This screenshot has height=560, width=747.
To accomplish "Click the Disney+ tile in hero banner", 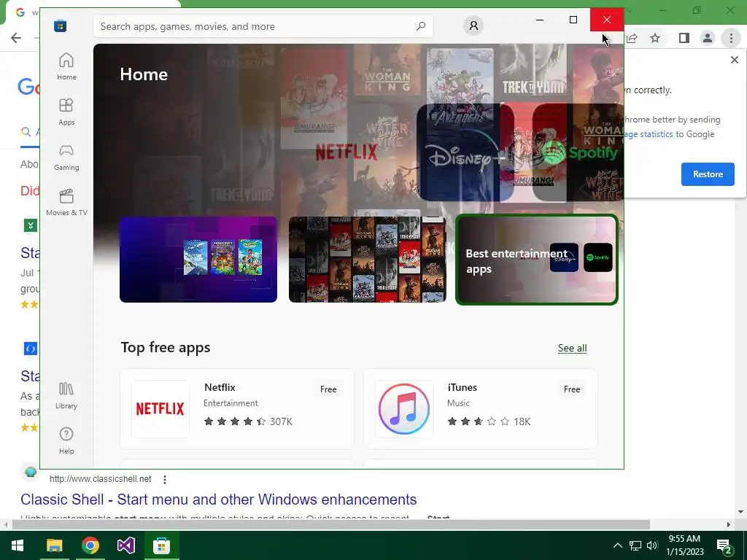I will click(465, 152).
